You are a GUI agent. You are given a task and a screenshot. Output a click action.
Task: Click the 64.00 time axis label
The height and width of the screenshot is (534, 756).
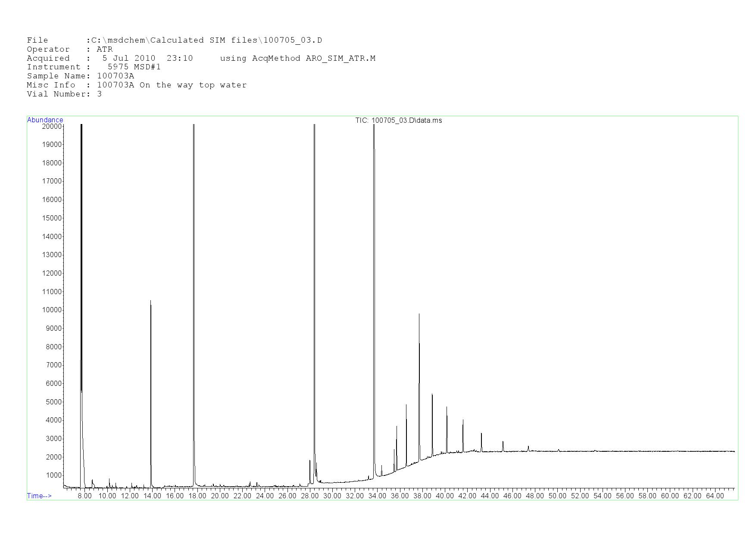coord(715,496)
